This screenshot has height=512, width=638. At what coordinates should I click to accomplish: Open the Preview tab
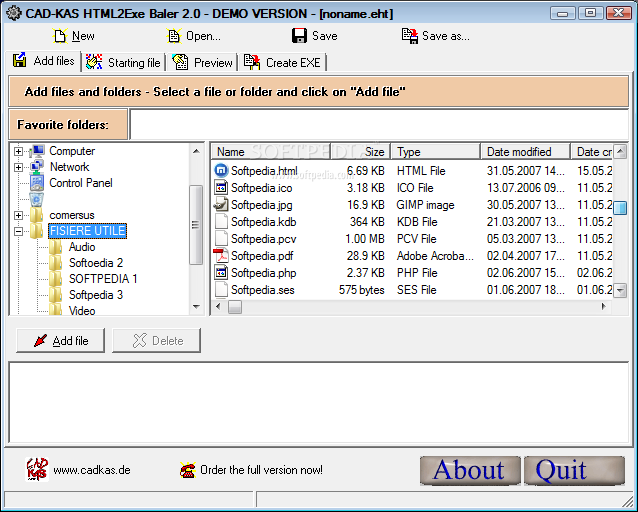point(202,62)
